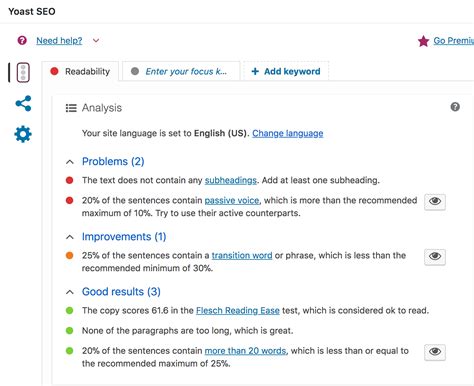Collapse the Good results (3) section
Viewport: 474px width, 386px height.
70,292
